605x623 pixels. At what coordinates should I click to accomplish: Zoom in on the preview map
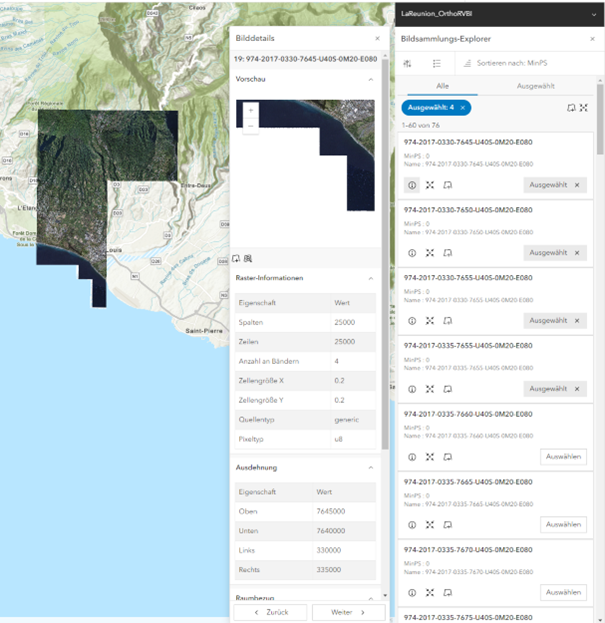251,111
